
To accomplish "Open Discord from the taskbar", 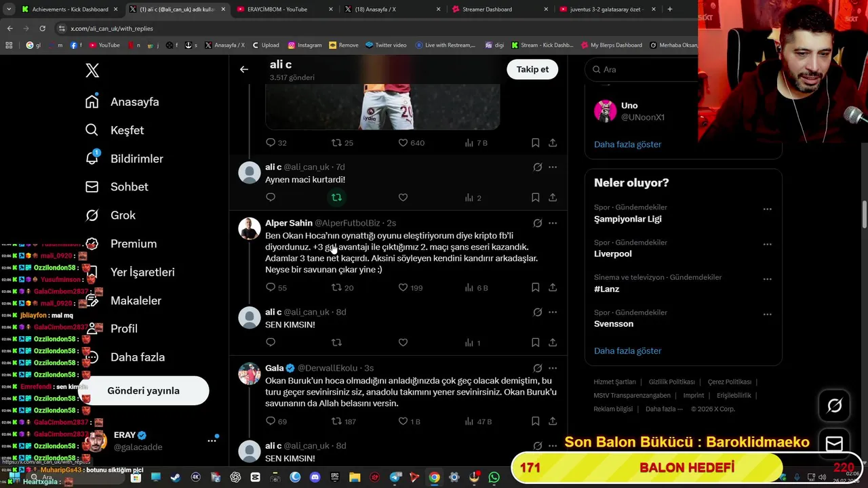I will (x=315, y=477).
